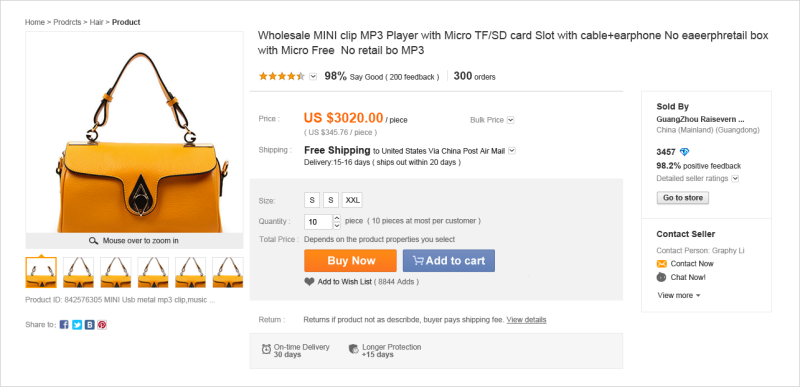Open the View details return link
This screenshot has width=800, height=387.
526,320
